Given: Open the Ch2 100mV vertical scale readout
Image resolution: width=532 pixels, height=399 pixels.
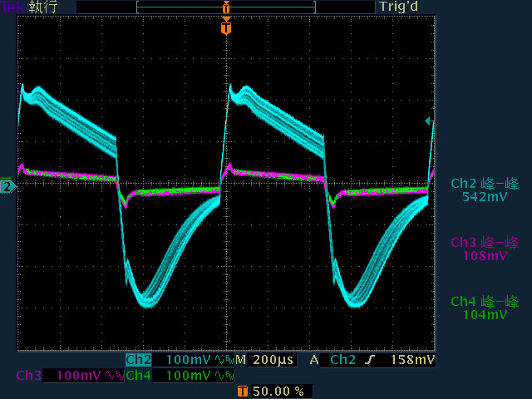Looking at the screenshot, I should tap(189, 360).
